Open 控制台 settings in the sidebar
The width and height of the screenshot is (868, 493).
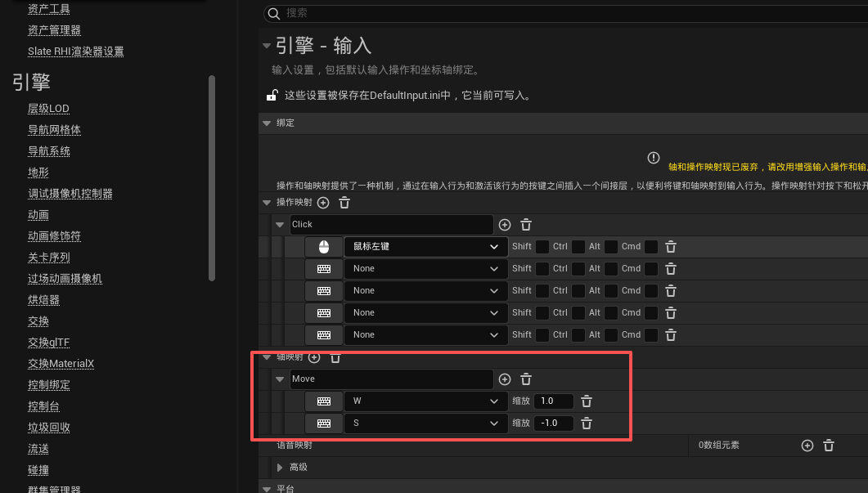[43, 406]
